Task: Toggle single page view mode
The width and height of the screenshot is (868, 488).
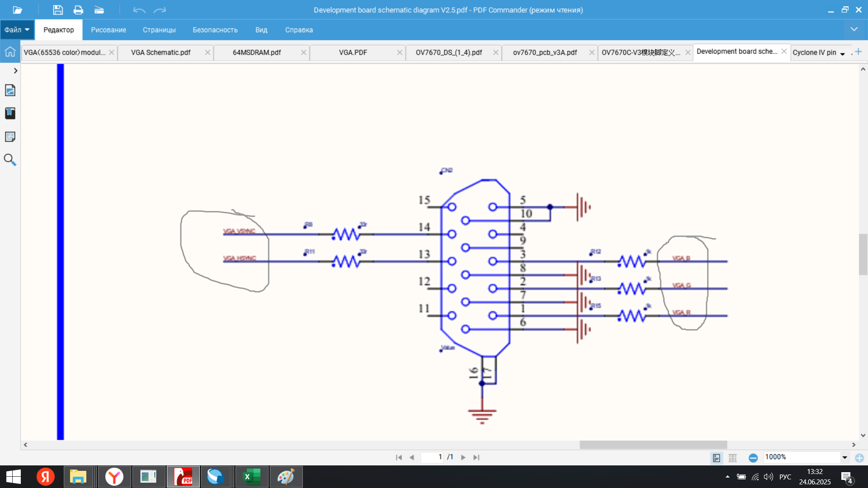Action: (x=717, y=458)
